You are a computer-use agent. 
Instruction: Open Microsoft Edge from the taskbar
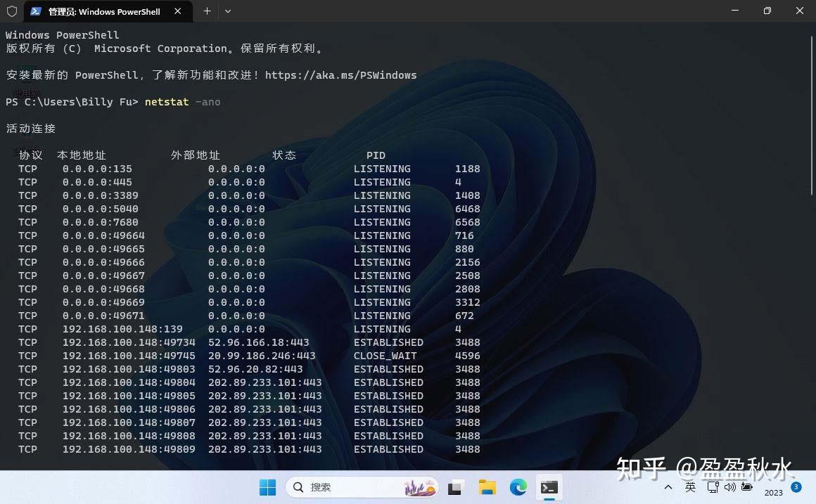[518, 486]
